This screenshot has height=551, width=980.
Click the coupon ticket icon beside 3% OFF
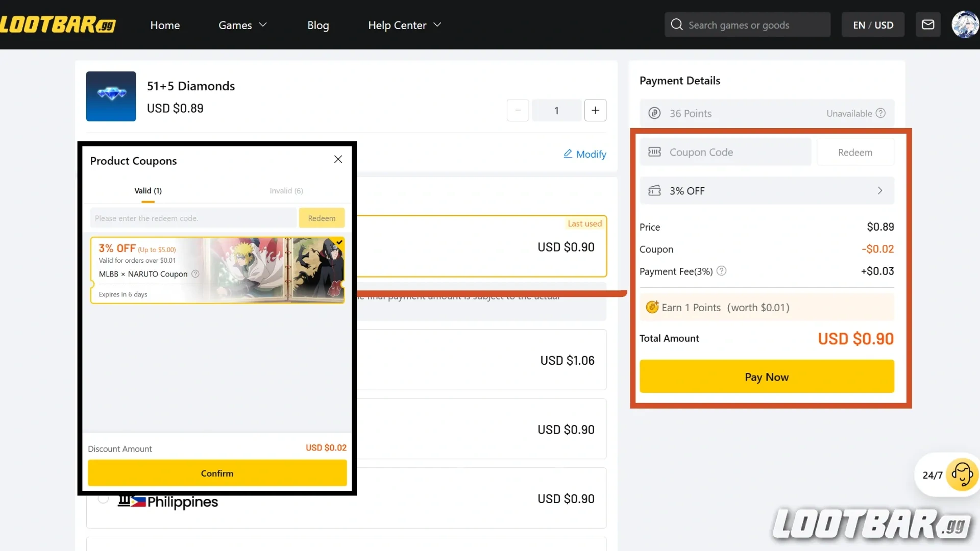pyautogui.click(x=654, y=191)
